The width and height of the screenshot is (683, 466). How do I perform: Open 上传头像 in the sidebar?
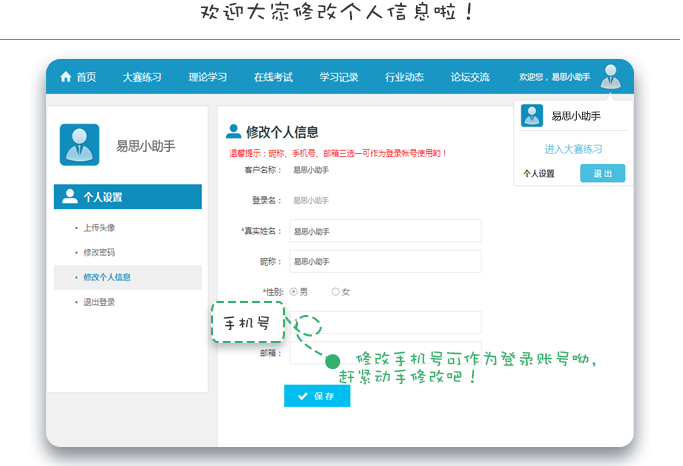click(99, 228)
